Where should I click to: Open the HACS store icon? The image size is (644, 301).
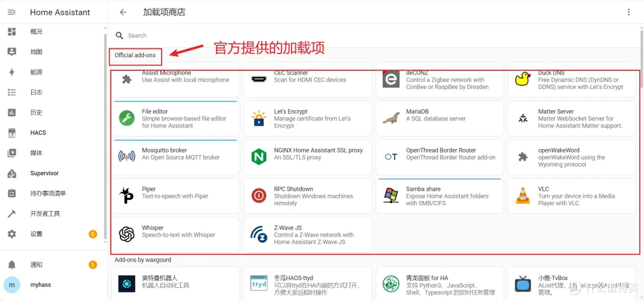pos(12,133)
